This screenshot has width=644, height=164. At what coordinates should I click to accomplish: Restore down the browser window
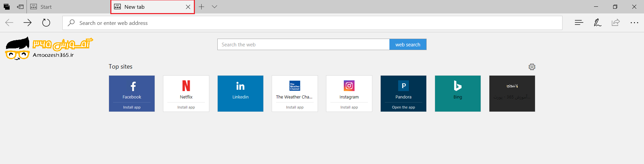pos(615,7)
